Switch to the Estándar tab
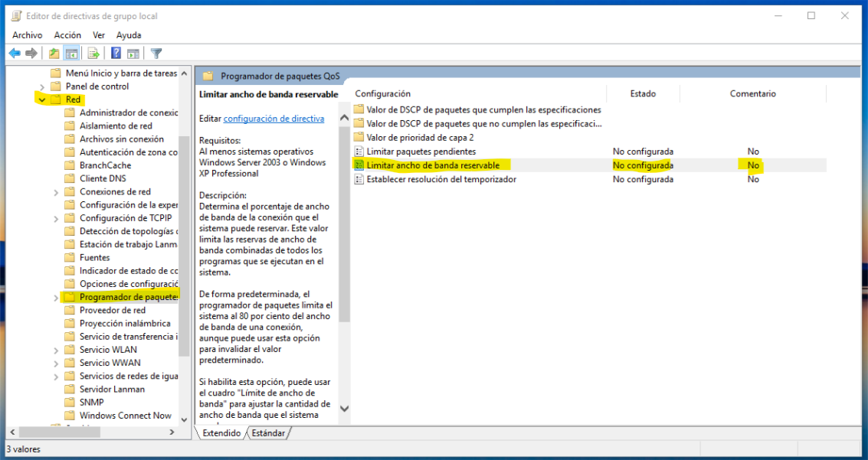 [x=268, y=433]
